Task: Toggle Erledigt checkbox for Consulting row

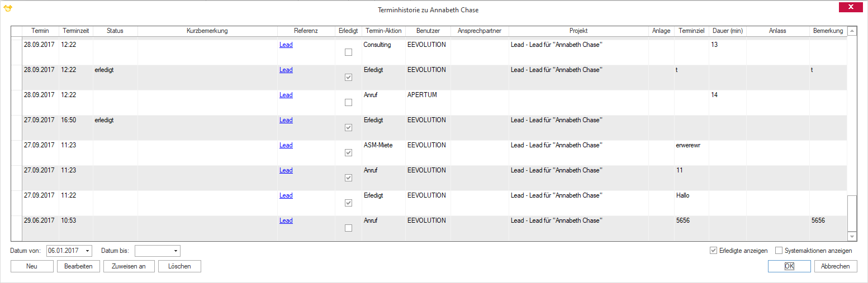Action: [349, 52]
